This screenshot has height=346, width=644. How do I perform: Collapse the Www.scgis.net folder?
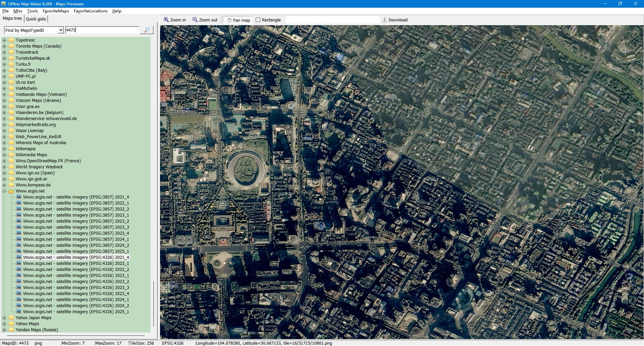pos(4,191)
